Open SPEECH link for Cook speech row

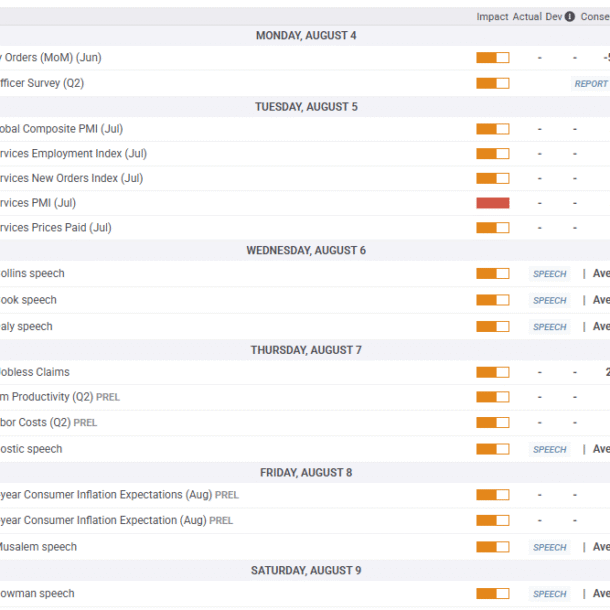[x=549, y=300]
